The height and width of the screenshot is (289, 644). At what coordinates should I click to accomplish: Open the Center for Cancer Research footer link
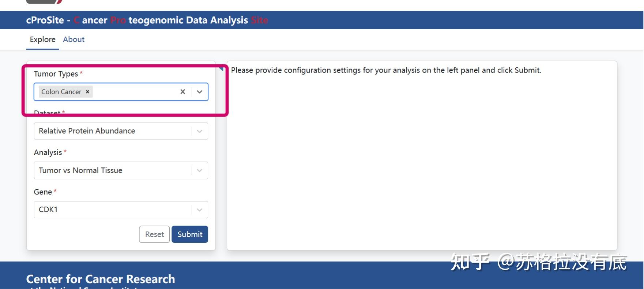click(x=100, y=279)
